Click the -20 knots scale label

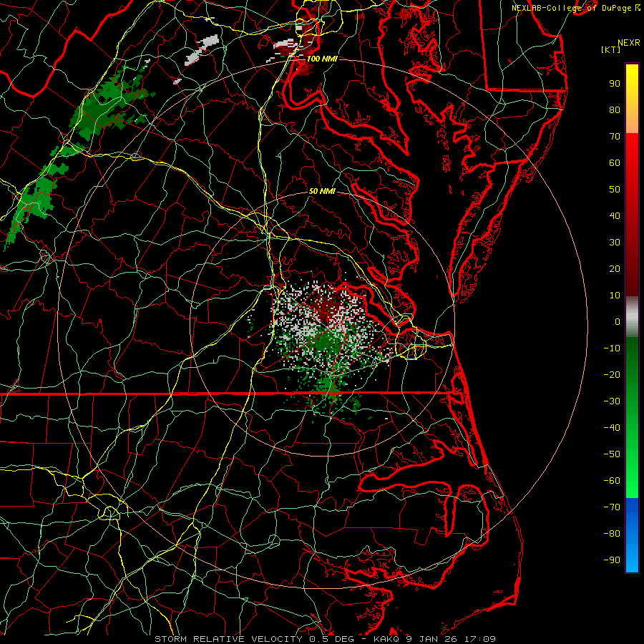pyautogui.click(x=612, y=374)
